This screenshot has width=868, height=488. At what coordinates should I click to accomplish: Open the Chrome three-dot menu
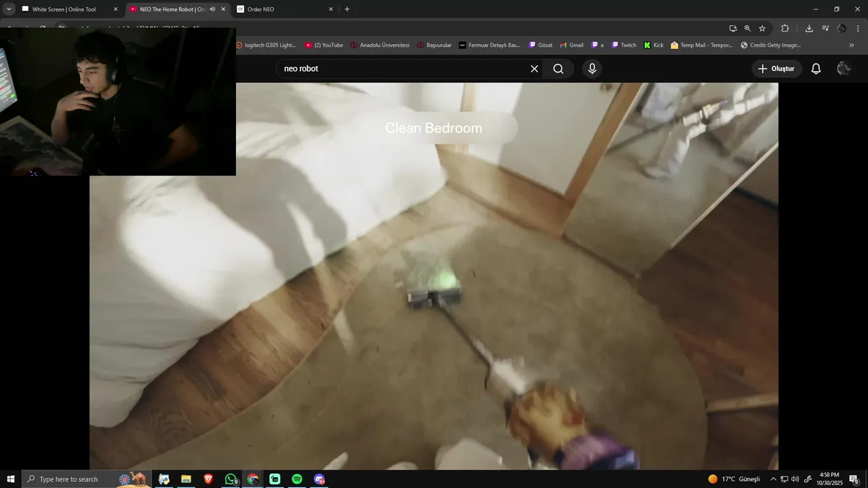pos(859,28)
